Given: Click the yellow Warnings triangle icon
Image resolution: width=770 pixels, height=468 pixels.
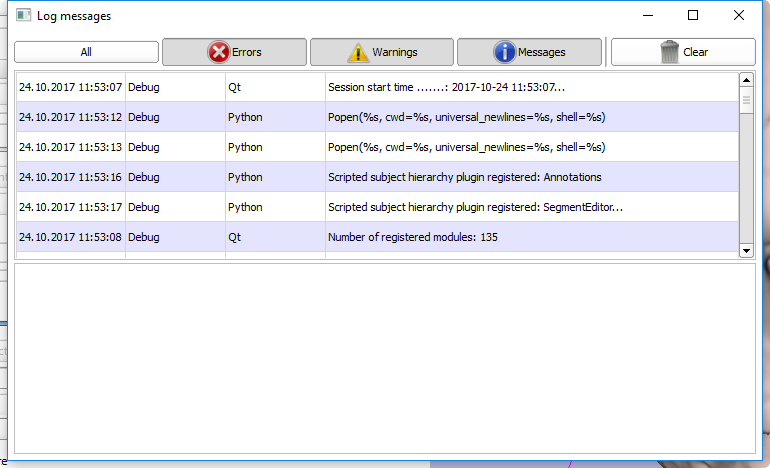Looking at the screenshot, I should click(358, 52).
